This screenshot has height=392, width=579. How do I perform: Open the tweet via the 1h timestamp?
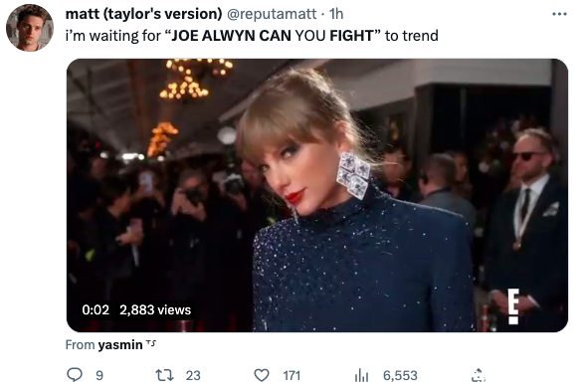point(336,14)
